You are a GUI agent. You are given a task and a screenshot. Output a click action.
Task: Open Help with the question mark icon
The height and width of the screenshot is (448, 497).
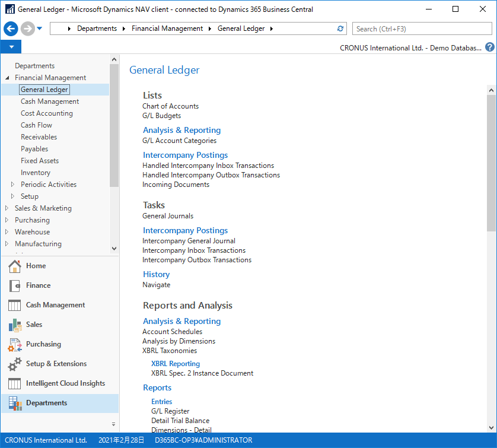490,47
